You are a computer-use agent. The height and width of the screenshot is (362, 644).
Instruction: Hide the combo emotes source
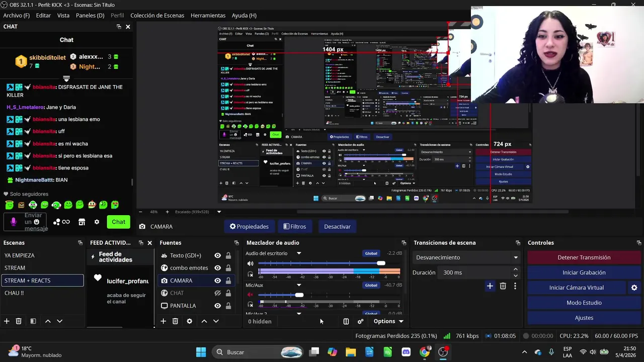pyautogui.click(x=217, y=268)
